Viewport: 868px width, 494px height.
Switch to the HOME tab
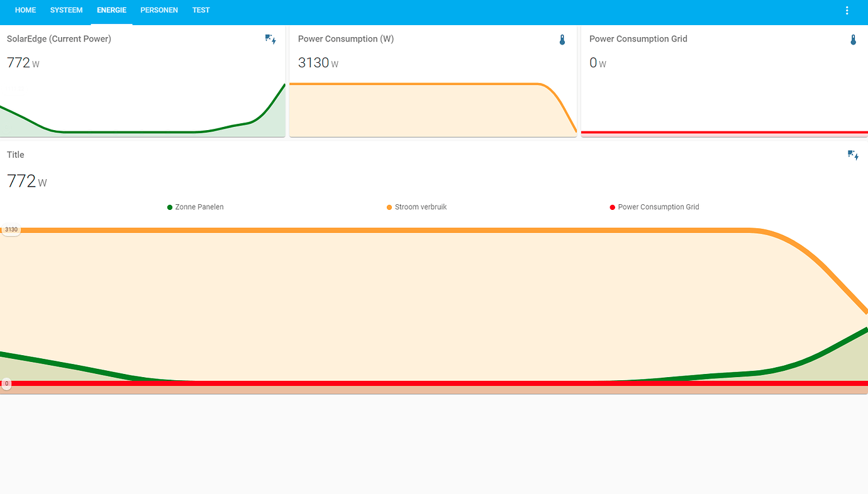[x=25, y=10]
